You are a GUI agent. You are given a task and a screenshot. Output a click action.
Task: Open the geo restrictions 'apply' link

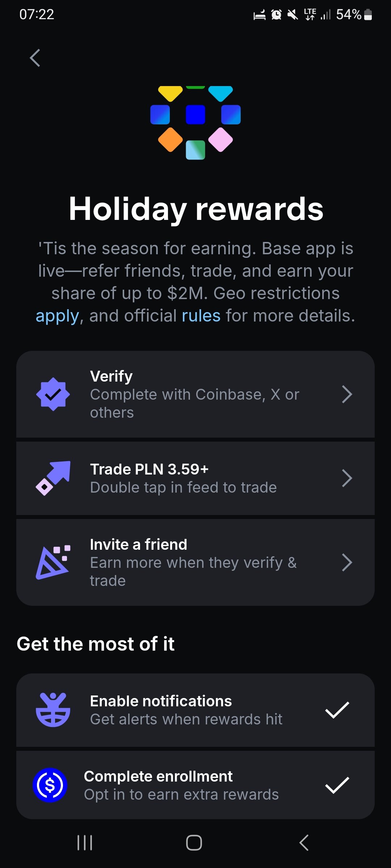tap(57, 316)
